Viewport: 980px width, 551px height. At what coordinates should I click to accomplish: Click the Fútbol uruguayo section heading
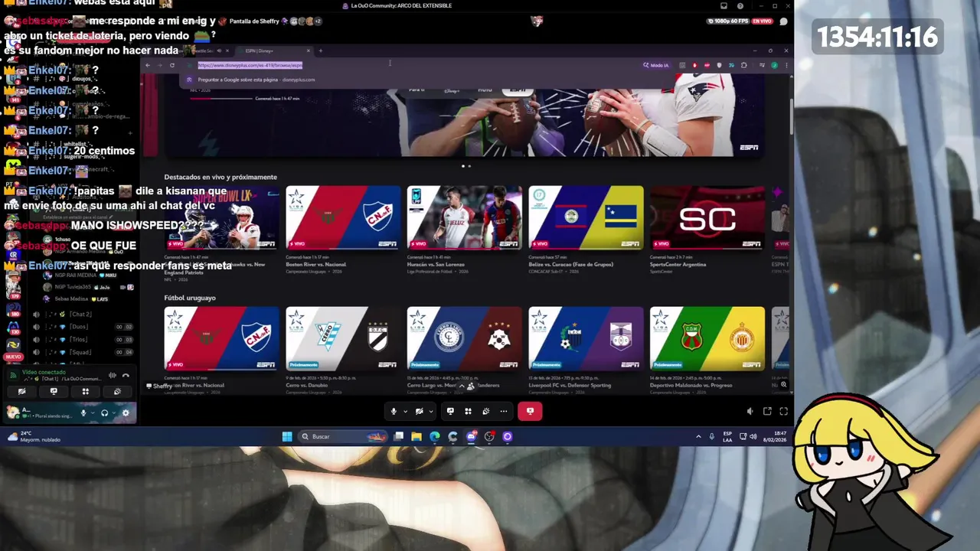coord(190,298)
